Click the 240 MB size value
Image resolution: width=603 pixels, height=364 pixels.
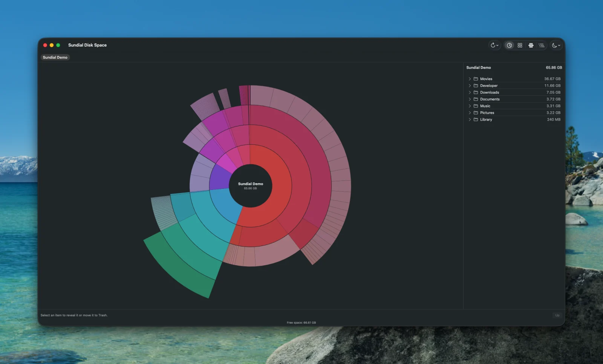(554, 119)
